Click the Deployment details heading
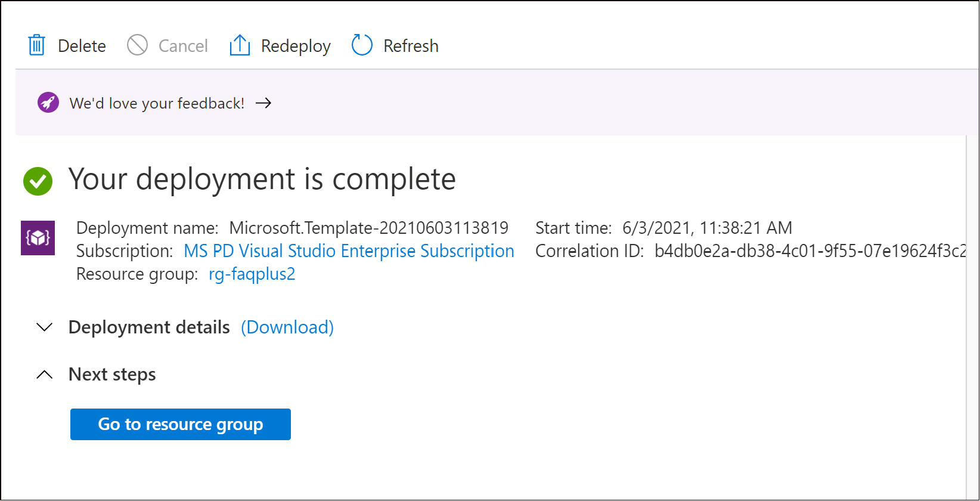980x501 pixels. click(149, 327)
